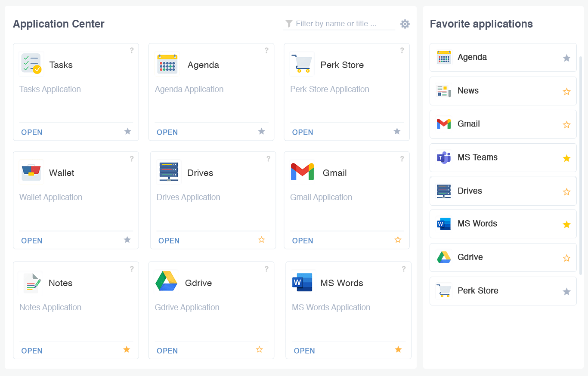Show help for the Drives card
Screen dimensions: 588x376
[x=268, y=159]
